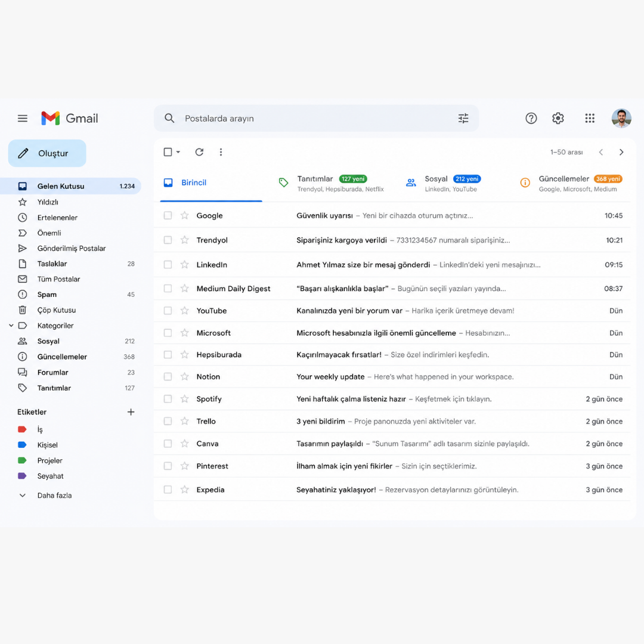Switch to the Sosyal tab

443,183
